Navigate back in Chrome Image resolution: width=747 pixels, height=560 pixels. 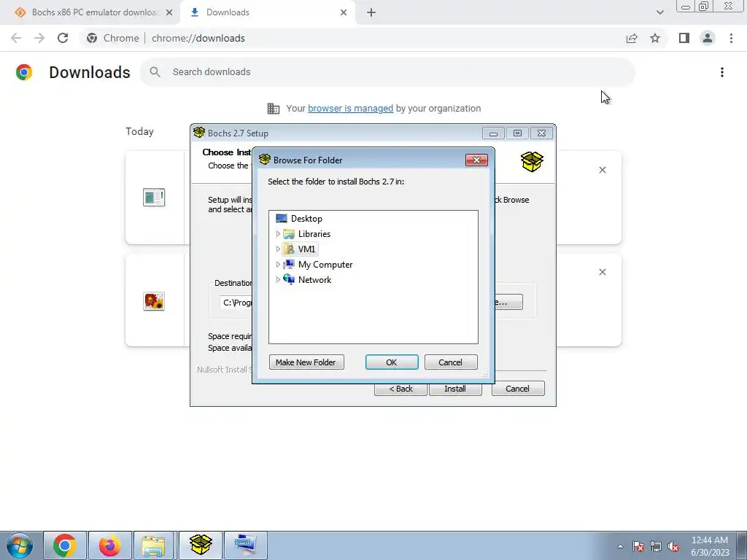[x=16, y=38]
